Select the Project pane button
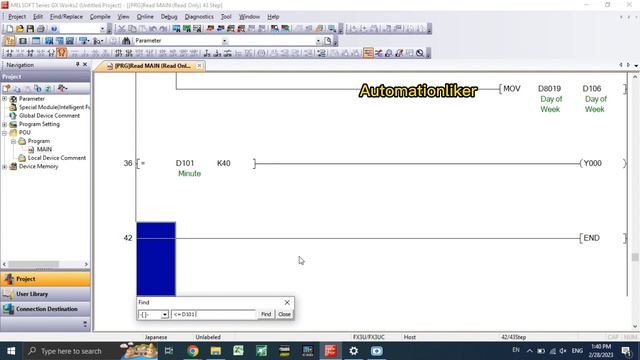640x360 pixels. click(x=45, y=279)
